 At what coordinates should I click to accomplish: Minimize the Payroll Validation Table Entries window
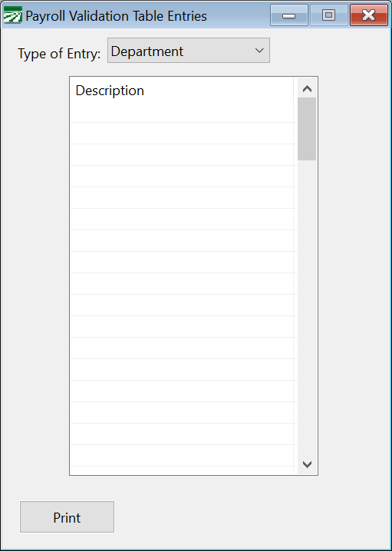pyautogui.click(x=288, y=15)
